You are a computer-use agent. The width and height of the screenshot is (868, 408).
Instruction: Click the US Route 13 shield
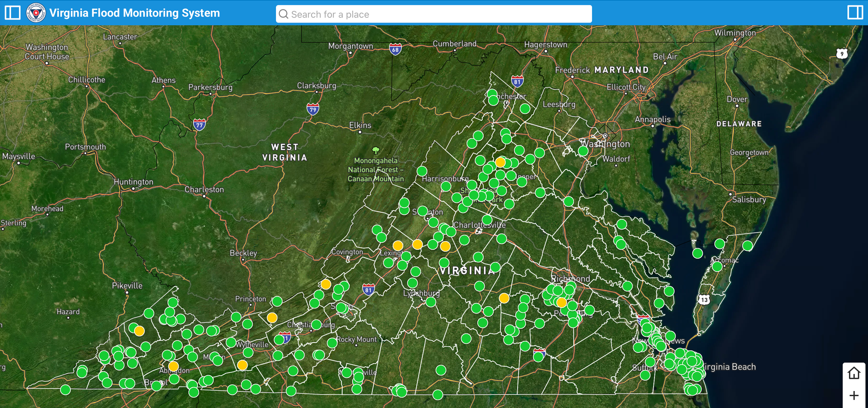704,300
